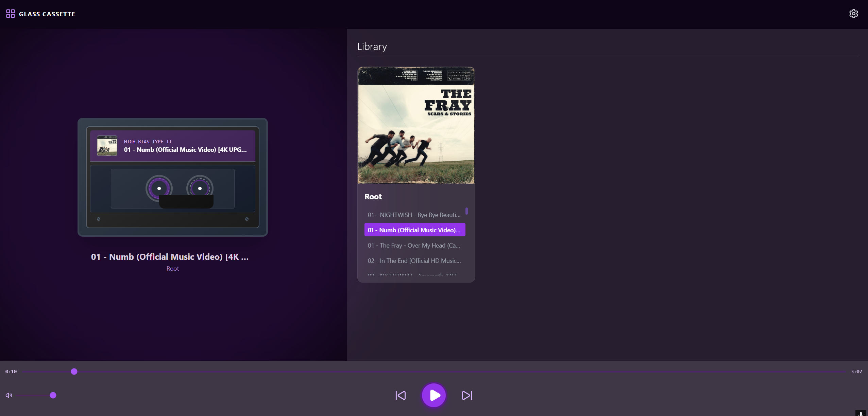The image size is (868, 416).
Task: Click the GLASS CASSETTE app title
Action: [x=47, y=14]
